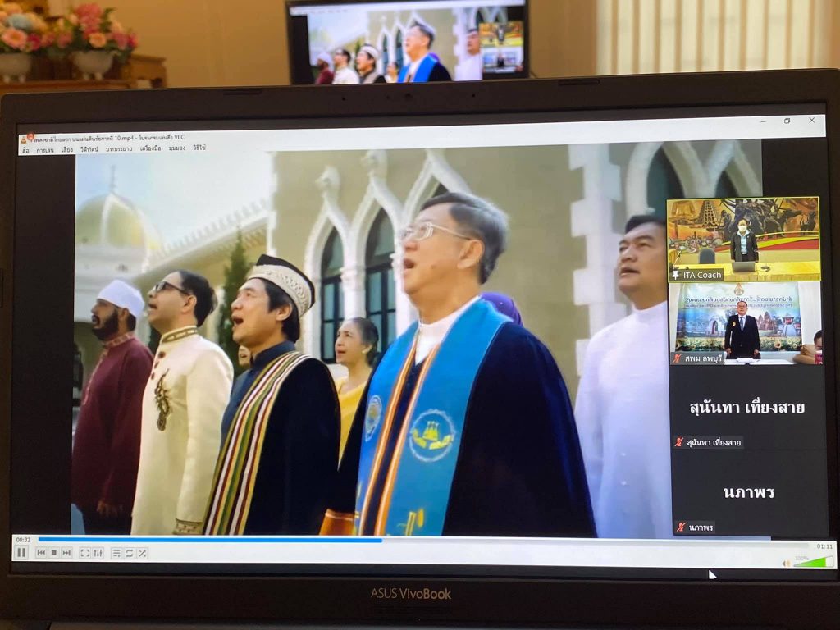Image resolution: width=840 pixels, height=630 pixels.
Task: Set volume on the green volume slider
Action: coord(813,562)
